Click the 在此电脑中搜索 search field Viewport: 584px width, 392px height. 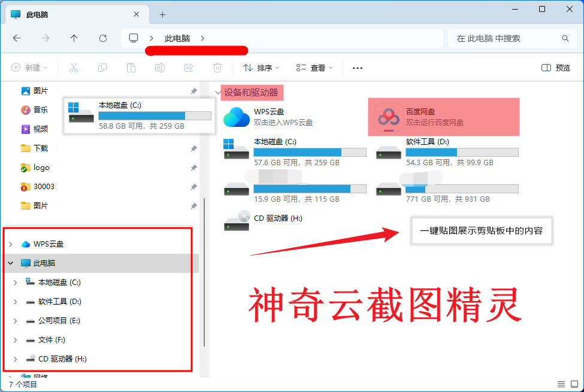[x=506, y=38]
